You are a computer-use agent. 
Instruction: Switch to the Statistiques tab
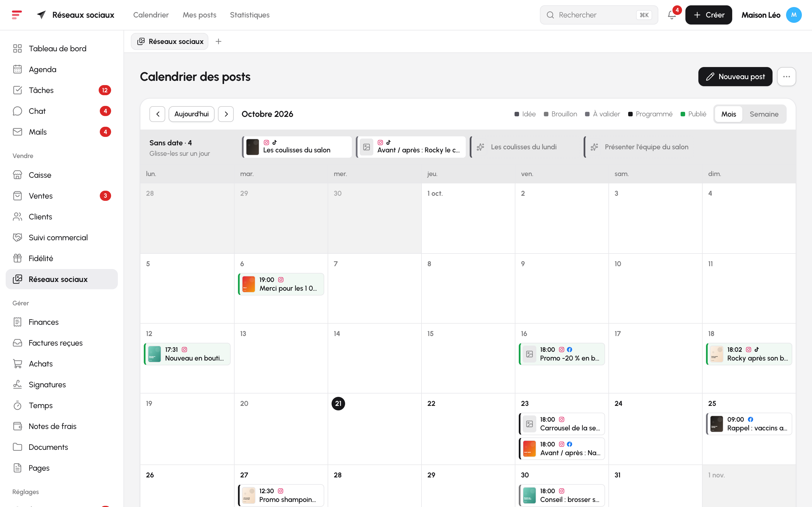pos(250,15)
